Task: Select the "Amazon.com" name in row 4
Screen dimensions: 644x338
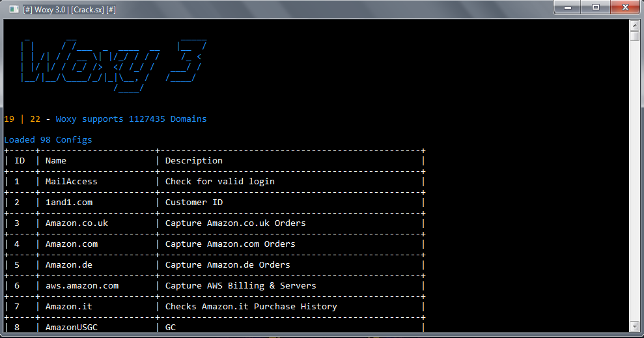Action: (72, 244)
